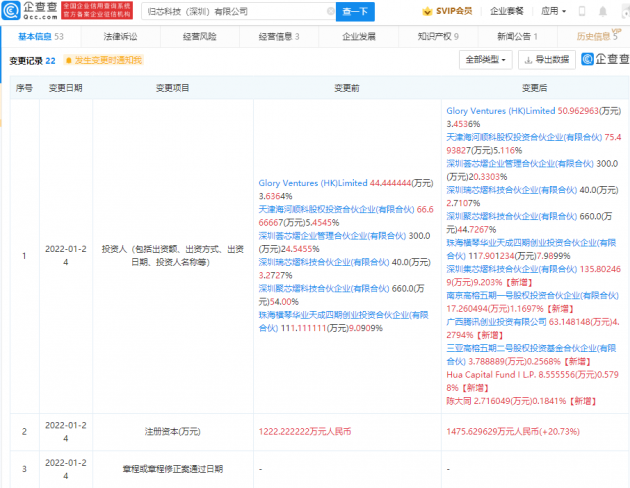The width and height of the screenshot is (630, 488).
Task: Clear the search box text
Action: [x=330, y=12]
